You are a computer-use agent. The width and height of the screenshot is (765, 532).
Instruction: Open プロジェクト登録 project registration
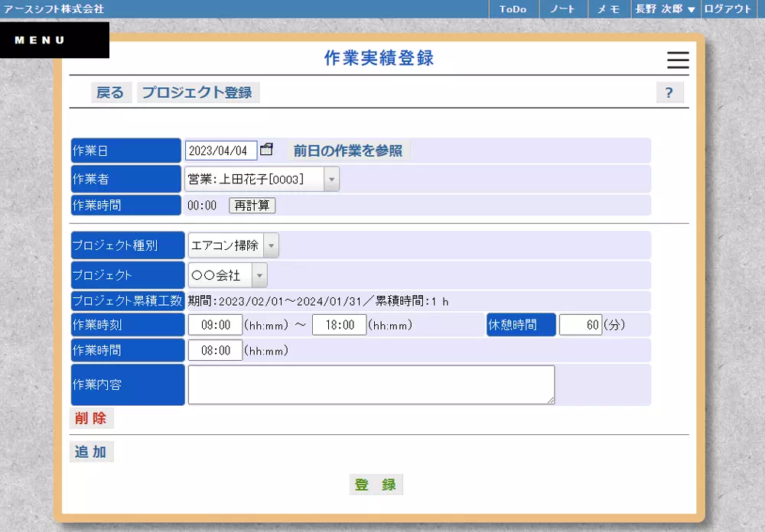tap(198, 92)
